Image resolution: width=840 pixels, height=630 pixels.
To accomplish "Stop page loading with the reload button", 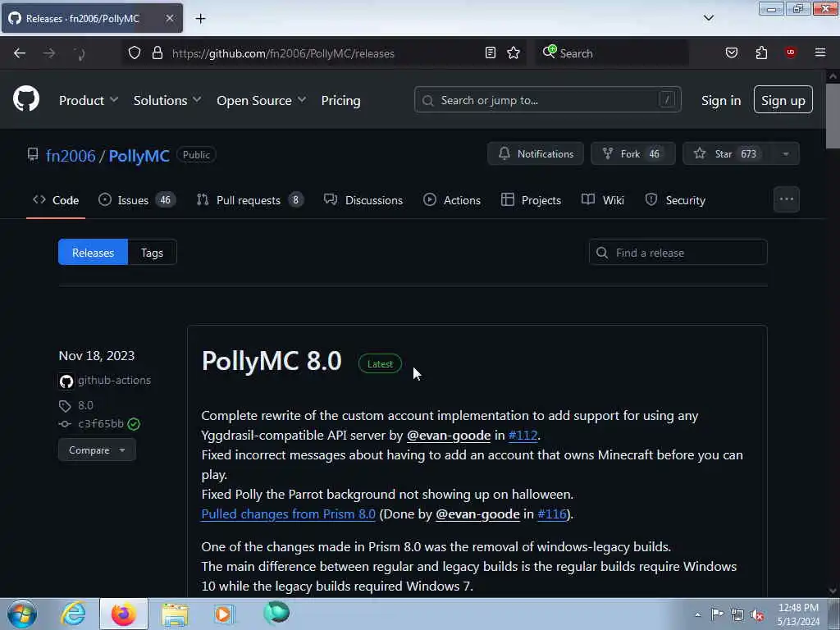I will [x=80, y=53].
